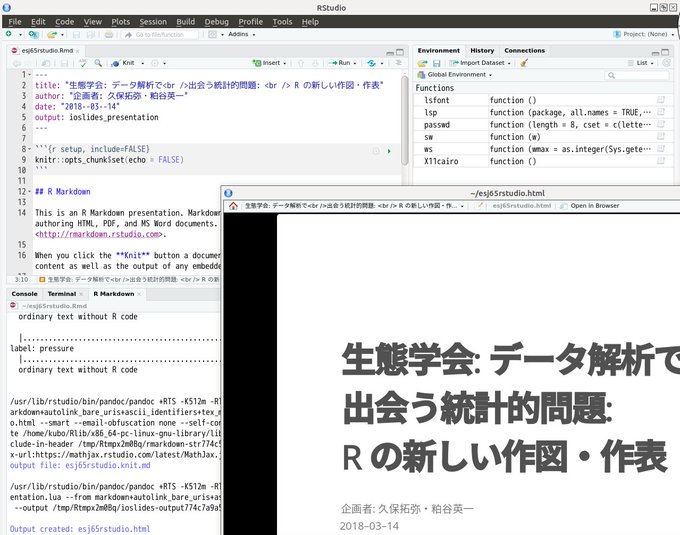The height and width of the screenshot is (535, 680).
Task: Click the RStudio globe icon in the esj65rstudio.html viewer title bar
Action: (x=229, y=193)
